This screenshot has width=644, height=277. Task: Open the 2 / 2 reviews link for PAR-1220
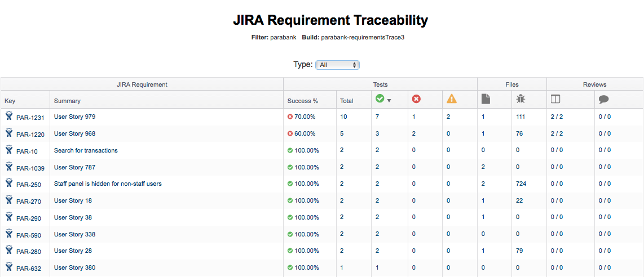pyautogui.click(x=557, y=133)
